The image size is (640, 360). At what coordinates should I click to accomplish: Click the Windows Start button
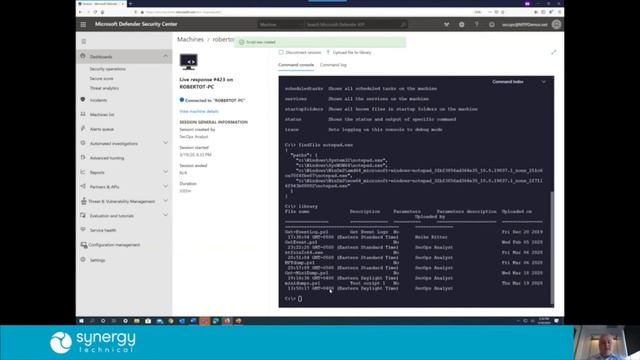[81, 321]
